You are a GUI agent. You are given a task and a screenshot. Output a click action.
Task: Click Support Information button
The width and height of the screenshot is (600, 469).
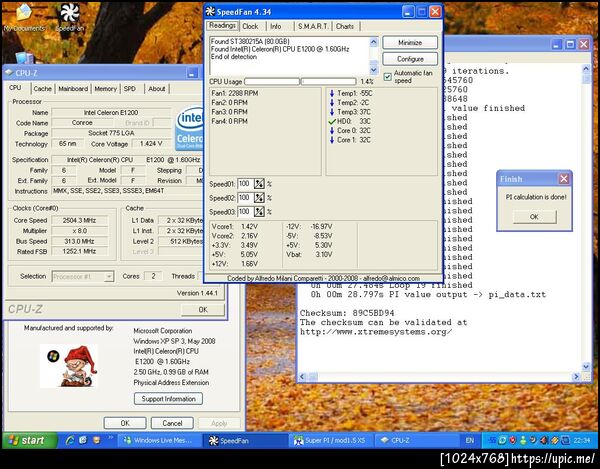168,399
